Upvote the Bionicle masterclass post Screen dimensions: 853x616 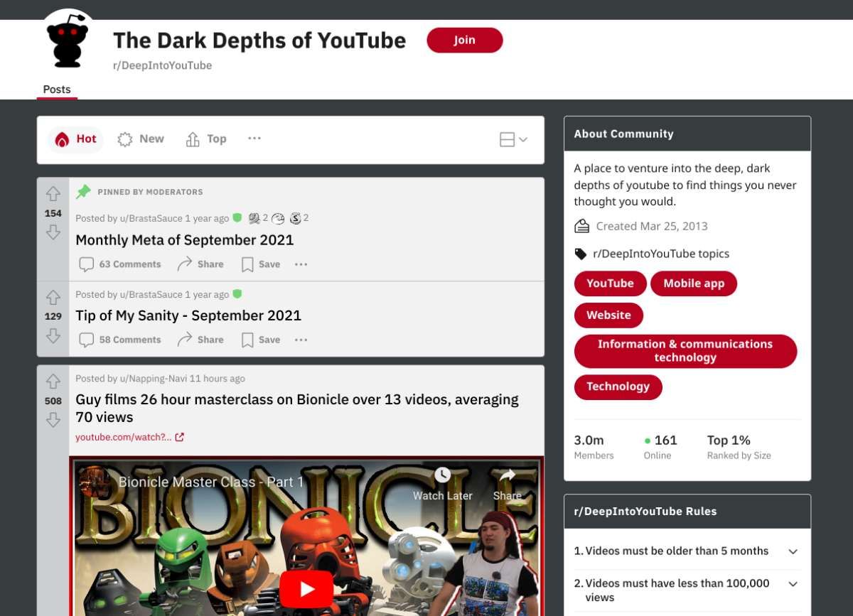pos(53,381)
